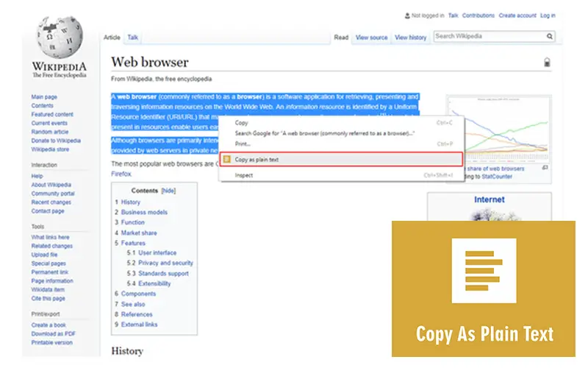Jump to 7 See also section

[x=130, y=304]
